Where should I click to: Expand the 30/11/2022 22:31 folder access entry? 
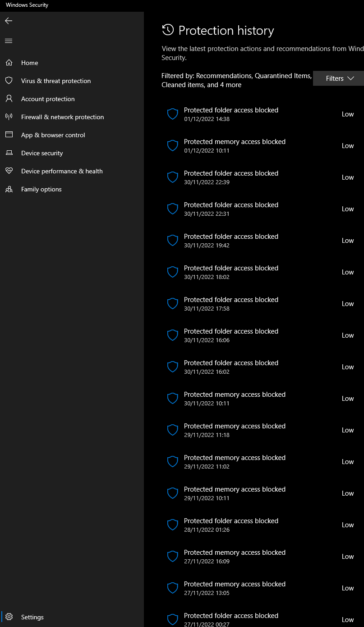(263, 209)
